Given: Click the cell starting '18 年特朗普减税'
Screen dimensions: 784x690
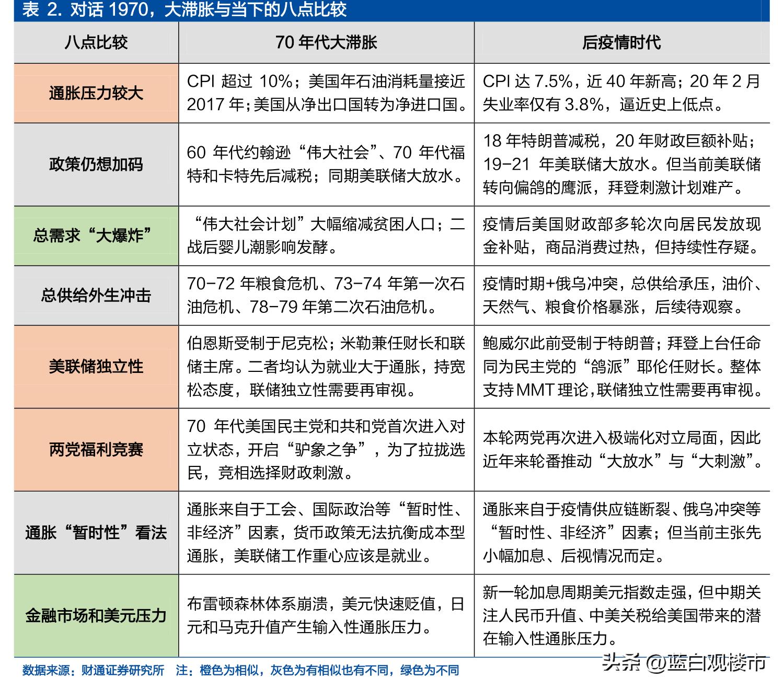Looking at the screenshot, I should tap(621, 165).
